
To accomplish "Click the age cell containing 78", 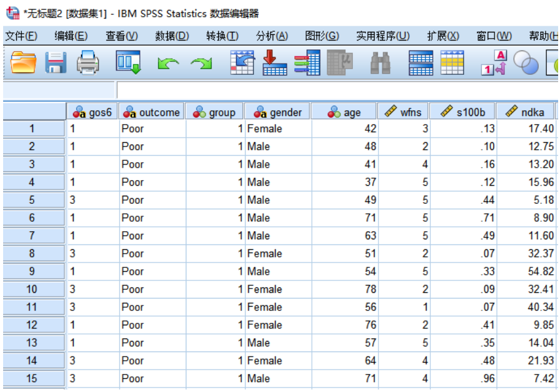I will (345, 289).
